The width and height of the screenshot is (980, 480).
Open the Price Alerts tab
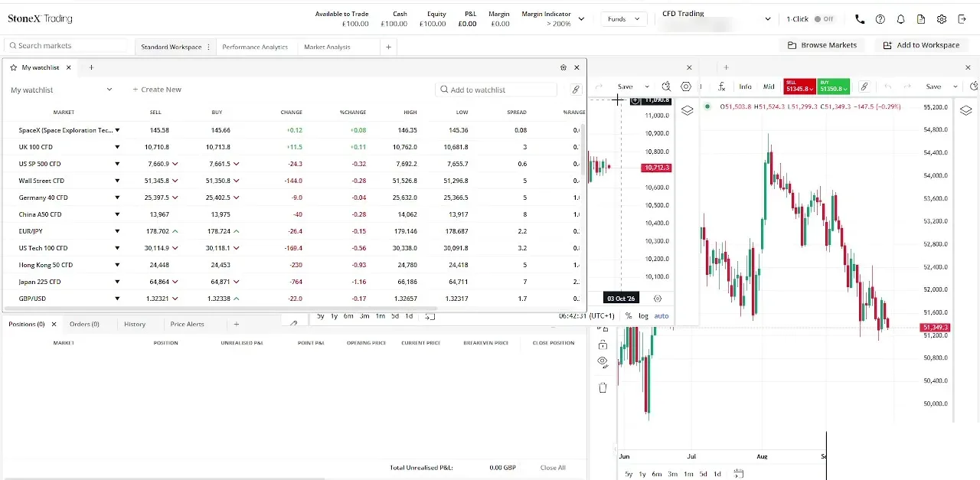coord(188,324)
